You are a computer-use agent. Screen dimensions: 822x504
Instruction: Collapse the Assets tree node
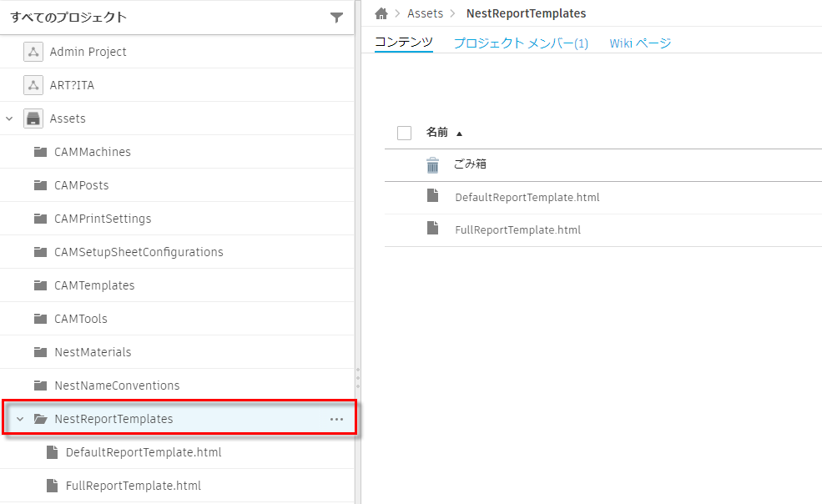click(x=9, y=118)
